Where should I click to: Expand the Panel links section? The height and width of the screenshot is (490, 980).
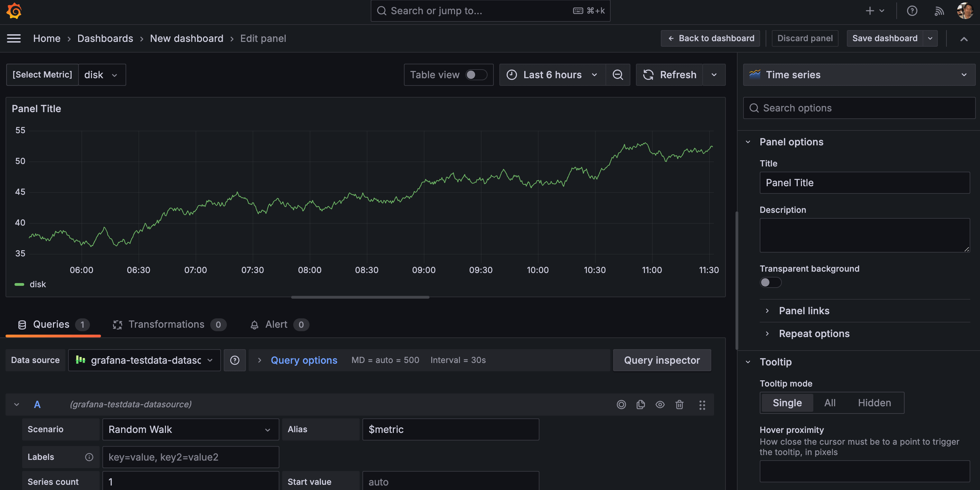tap(804, 311)
